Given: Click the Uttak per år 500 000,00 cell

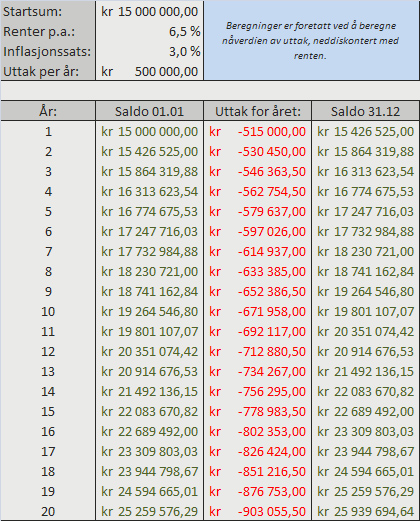Looking at the screenshot, I should 149,71.
